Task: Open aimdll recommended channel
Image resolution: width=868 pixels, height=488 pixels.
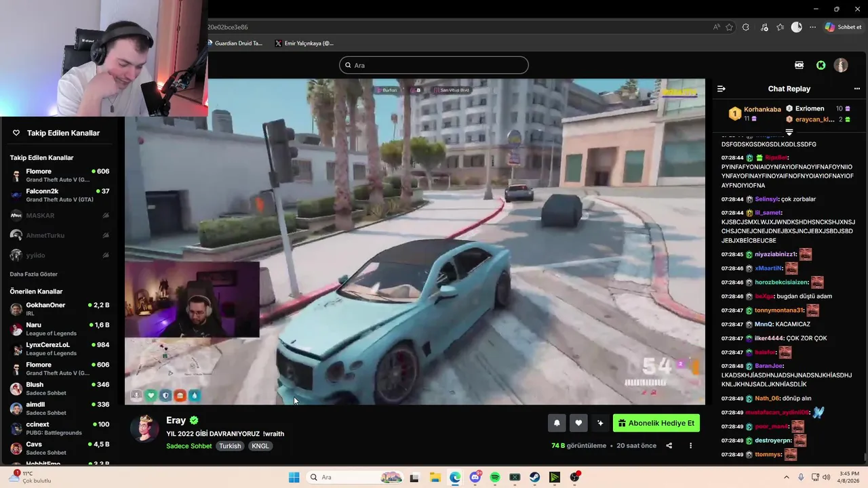Action: point(60,409)
